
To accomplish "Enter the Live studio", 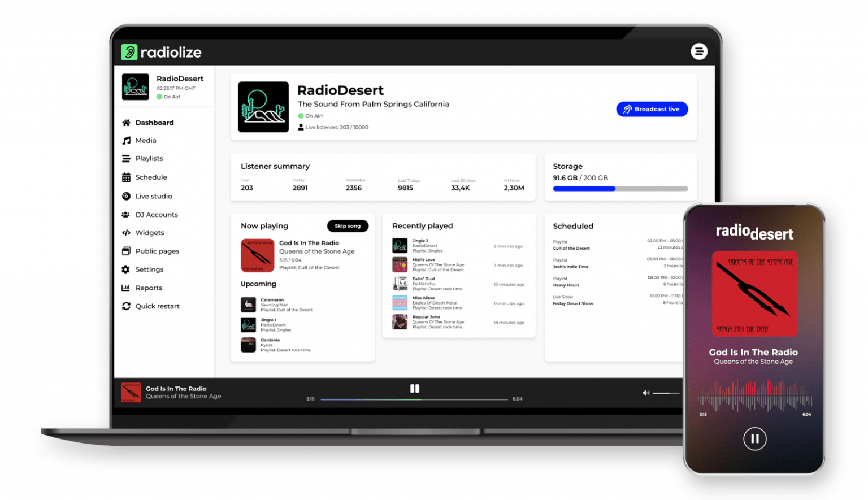I will point(154,196).
